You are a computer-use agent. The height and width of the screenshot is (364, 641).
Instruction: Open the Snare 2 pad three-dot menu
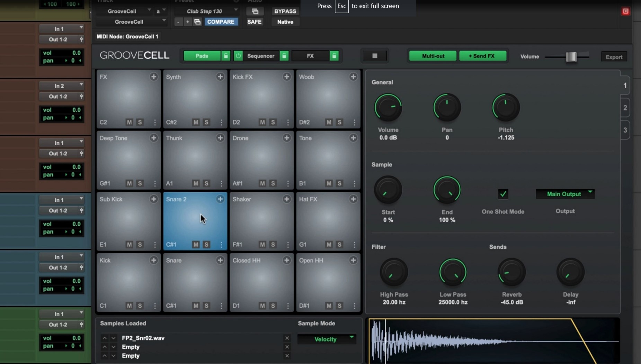pyautogui.click(x=221, y=245)
